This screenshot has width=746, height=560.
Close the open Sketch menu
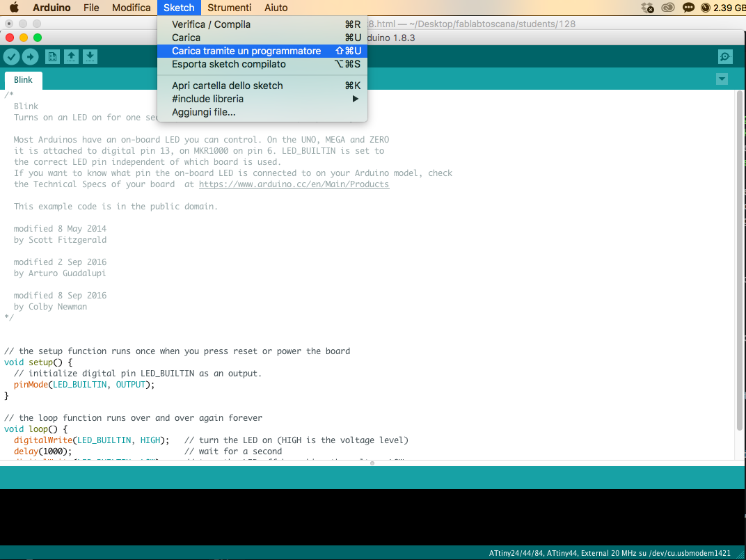pos(179,8)
